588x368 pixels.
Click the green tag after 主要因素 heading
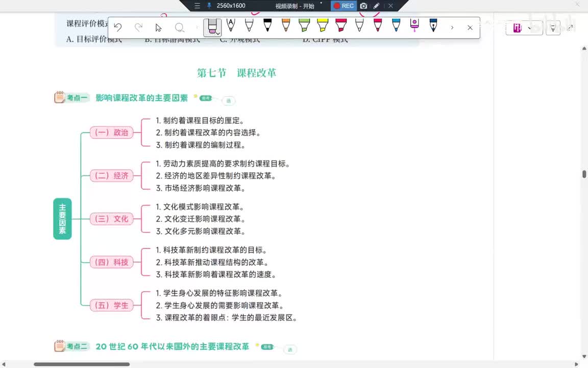tap(206, 98)
